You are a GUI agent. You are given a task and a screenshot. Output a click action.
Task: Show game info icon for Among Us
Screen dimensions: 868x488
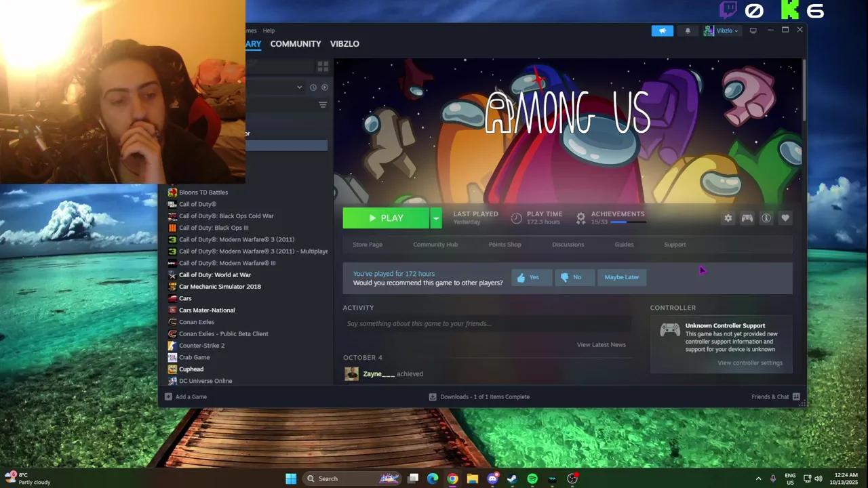click(x=766, y=218)
